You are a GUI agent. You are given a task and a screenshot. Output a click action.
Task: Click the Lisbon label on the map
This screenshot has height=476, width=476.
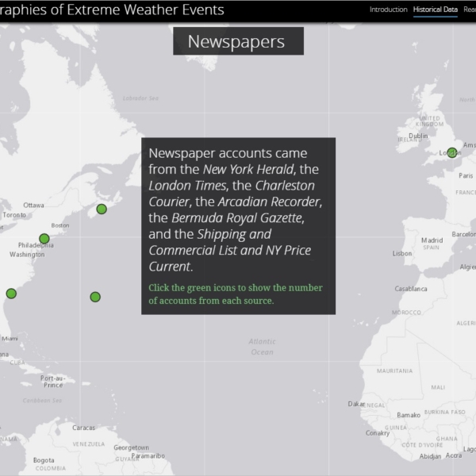pos(402,254)
